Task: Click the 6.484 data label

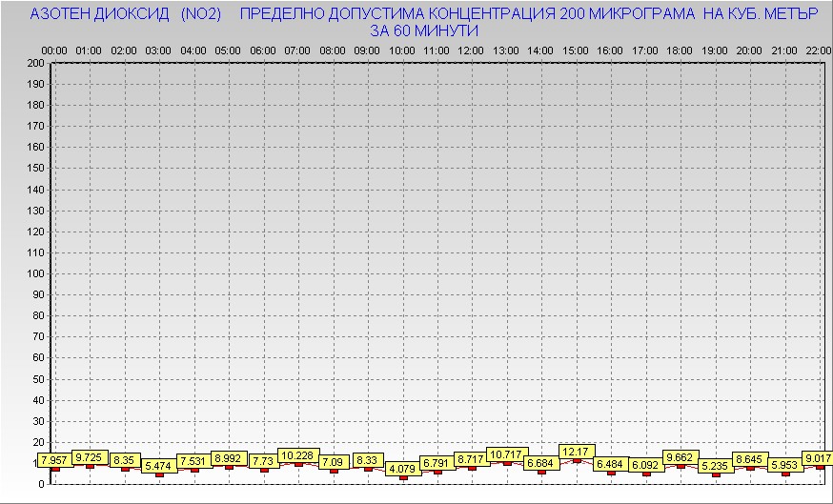Action: pyautogui.click(x=611, y=464)
